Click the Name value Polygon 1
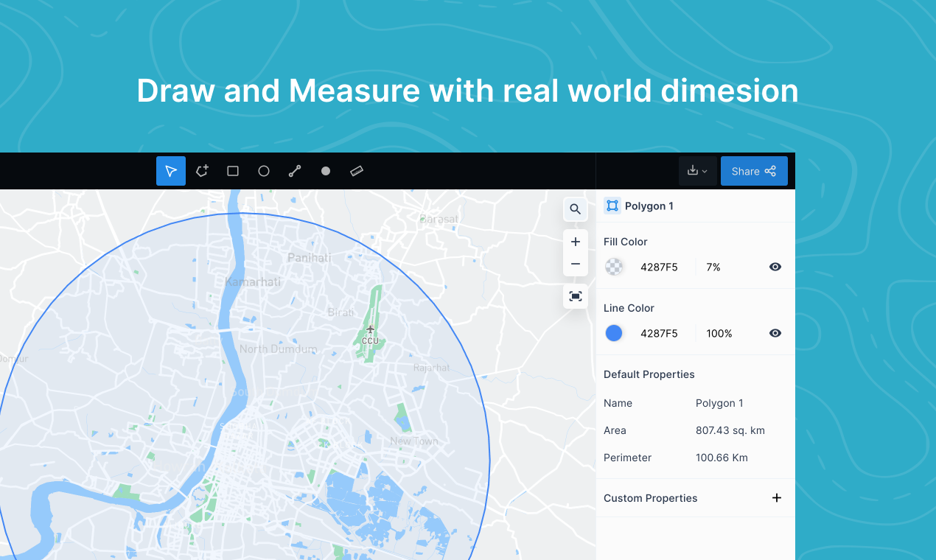Image resolution: width=936 pixels, height=560 pixels. coord(719,403)
